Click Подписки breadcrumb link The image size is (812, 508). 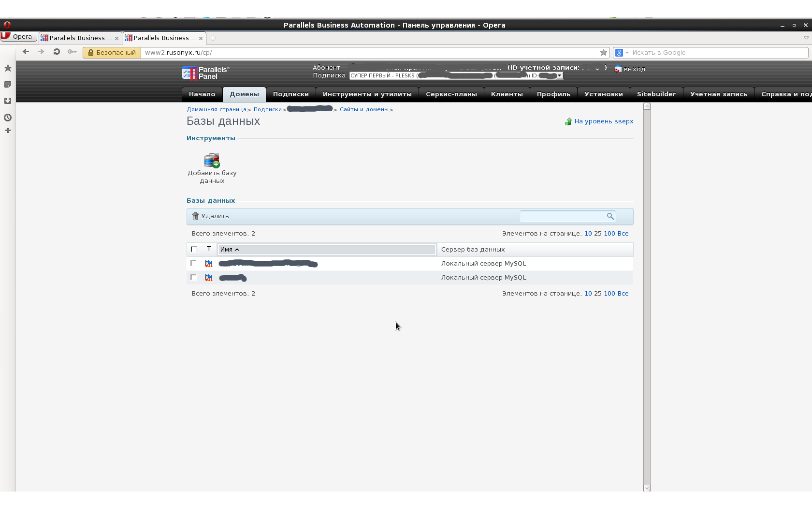coord(268,110)
